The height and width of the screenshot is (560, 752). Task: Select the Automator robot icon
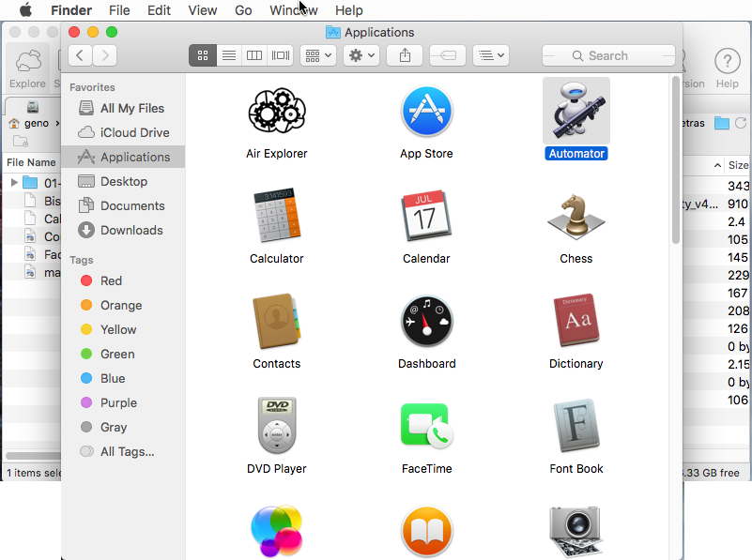click(x=576, y=111)
